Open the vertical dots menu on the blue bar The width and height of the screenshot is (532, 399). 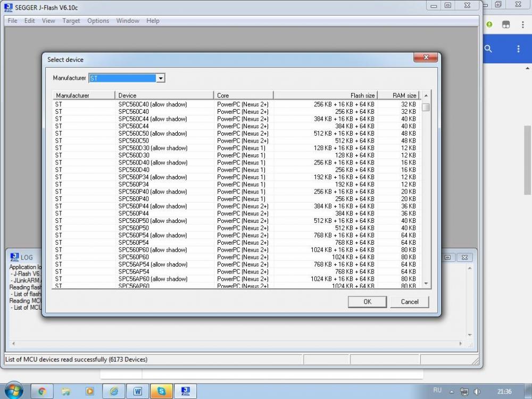click(518, 48)
